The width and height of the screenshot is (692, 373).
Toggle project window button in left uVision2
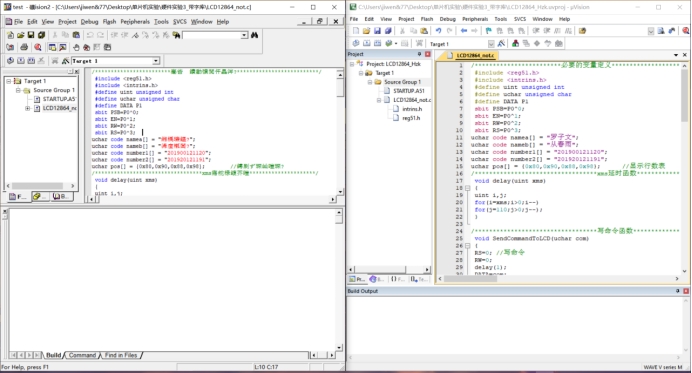tap(52, 47)
